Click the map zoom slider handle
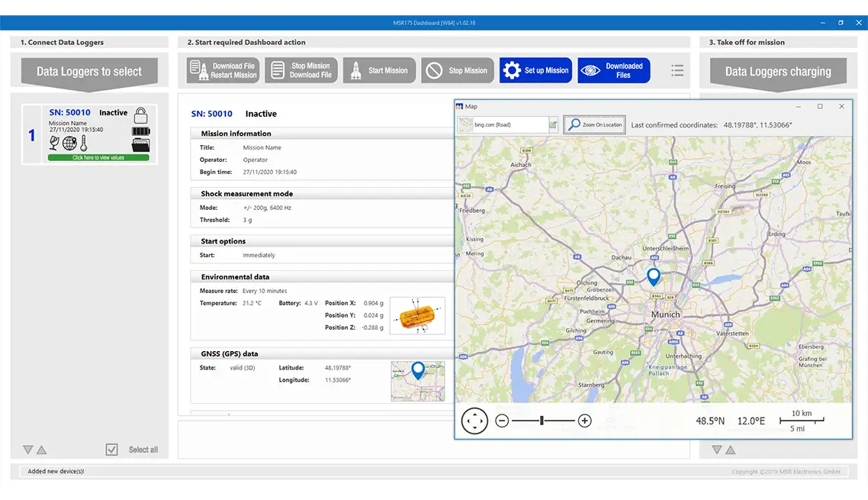The image size is (868, 500). [542, 421]
